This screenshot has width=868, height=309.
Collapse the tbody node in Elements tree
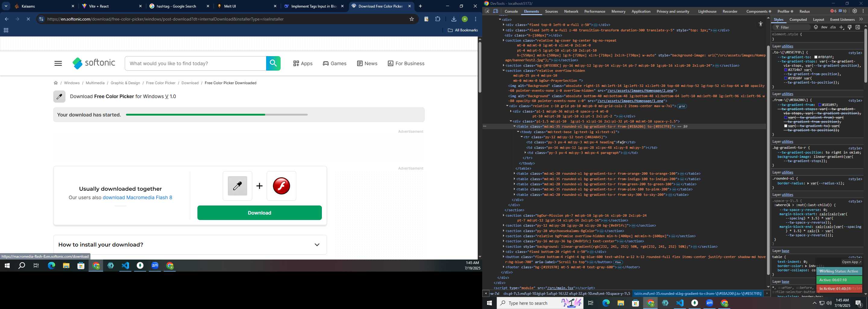coord(518,132)
